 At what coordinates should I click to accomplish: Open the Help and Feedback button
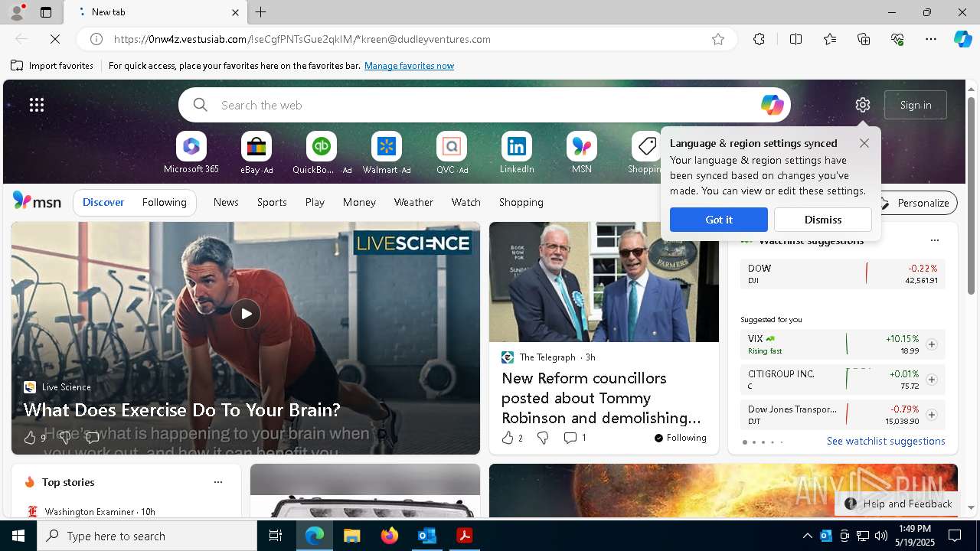coord(899,504)
